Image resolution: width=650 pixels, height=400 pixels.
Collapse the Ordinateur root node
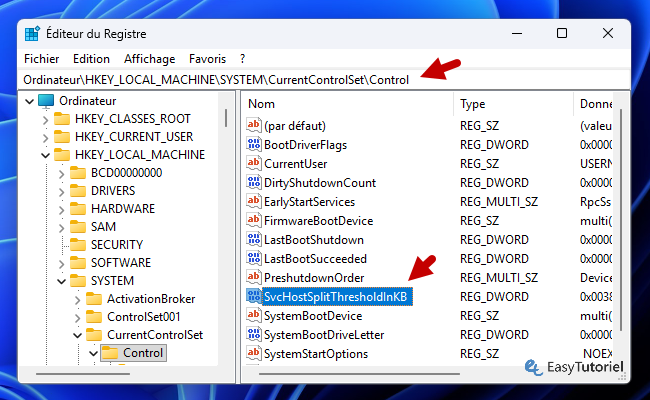(x=29, y=101)
